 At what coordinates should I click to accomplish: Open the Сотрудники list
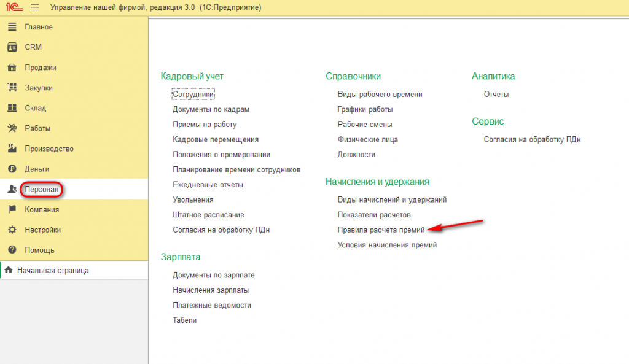[193, 94]
